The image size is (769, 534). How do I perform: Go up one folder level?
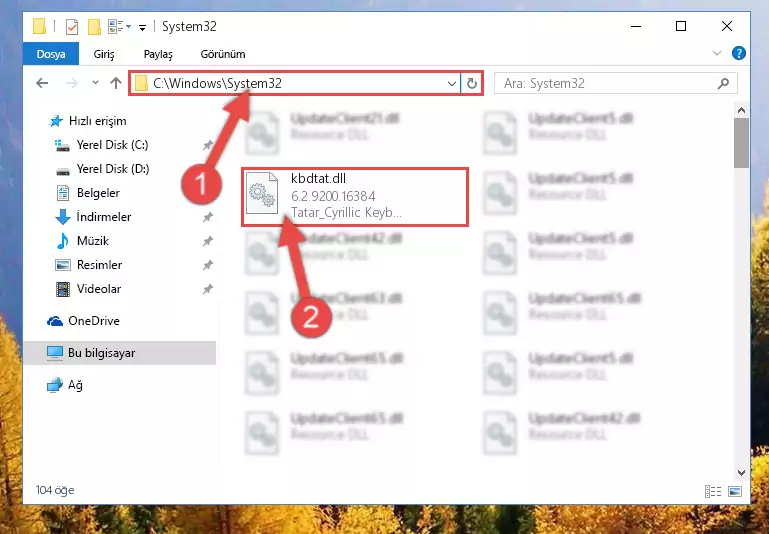116,83
